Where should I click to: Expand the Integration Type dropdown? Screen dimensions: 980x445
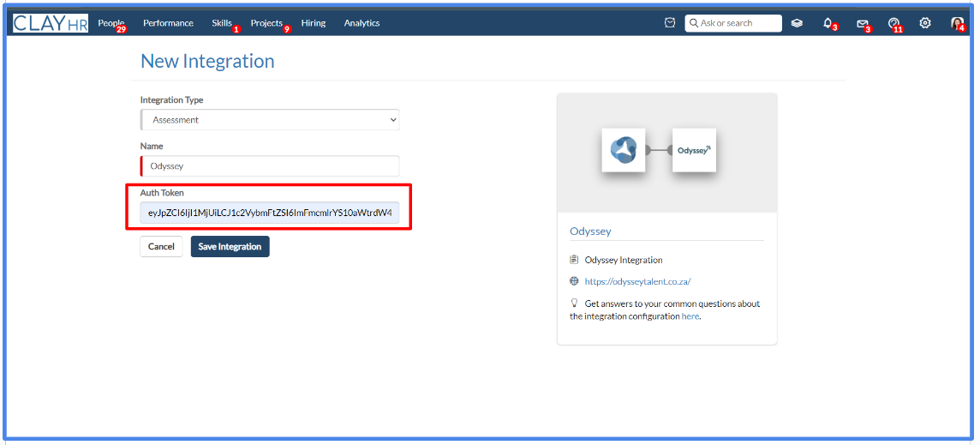click(269, 119)
